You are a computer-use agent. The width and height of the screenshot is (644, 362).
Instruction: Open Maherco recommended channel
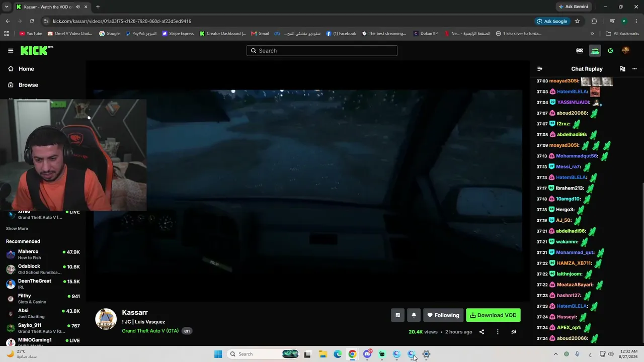click(43, 254)
